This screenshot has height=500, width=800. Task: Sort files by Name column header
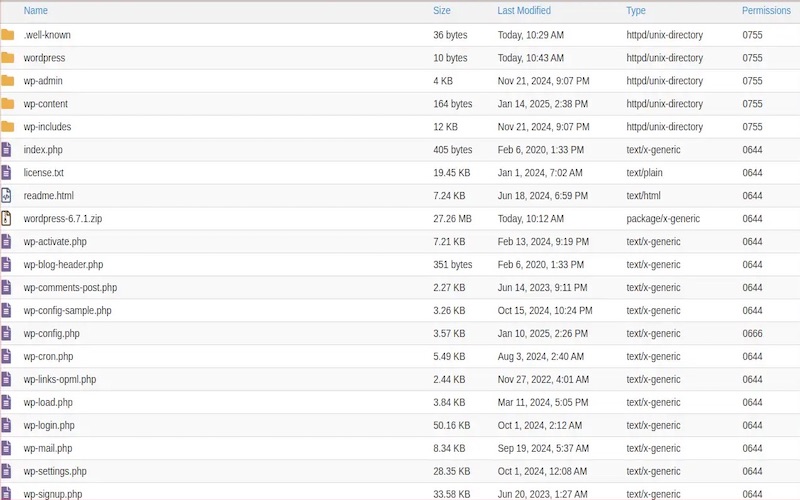[36, 11]
